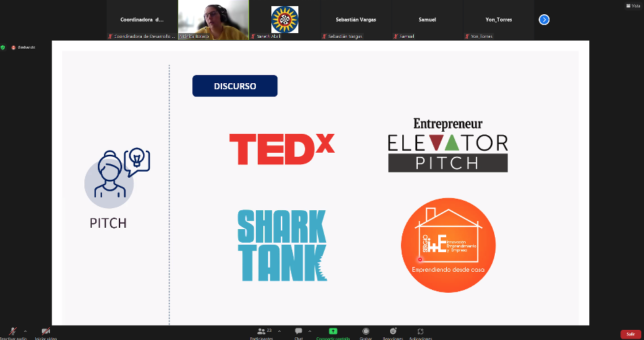The width and height of the screenshot is (644, 340).
Task: Show next participants with blue arrow
Action: tap(544, 20)
